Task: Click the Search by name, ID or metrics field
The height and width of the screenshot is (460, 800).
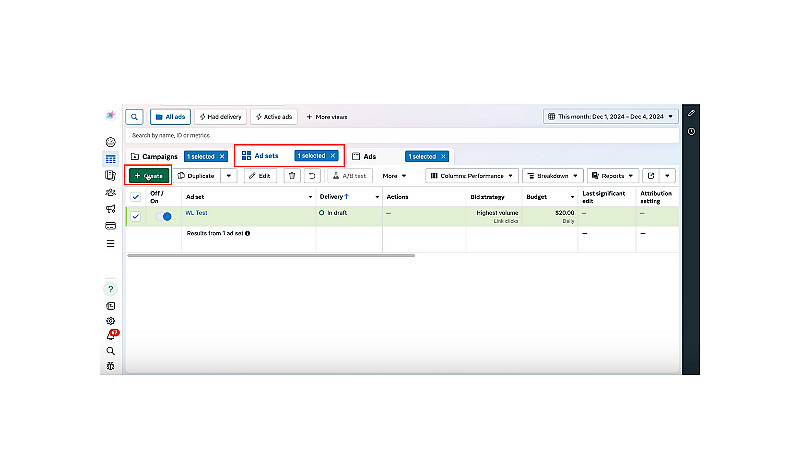Action: (x=402, y=136)
